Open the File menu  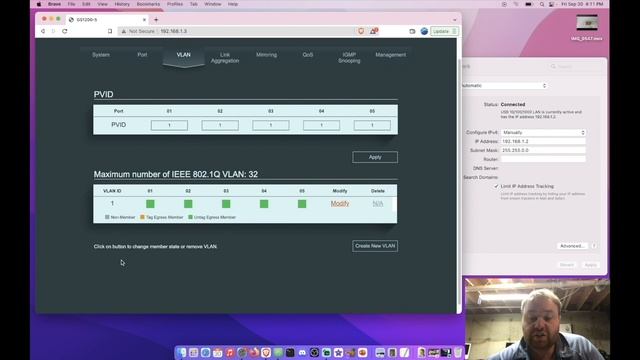(71, 4)
